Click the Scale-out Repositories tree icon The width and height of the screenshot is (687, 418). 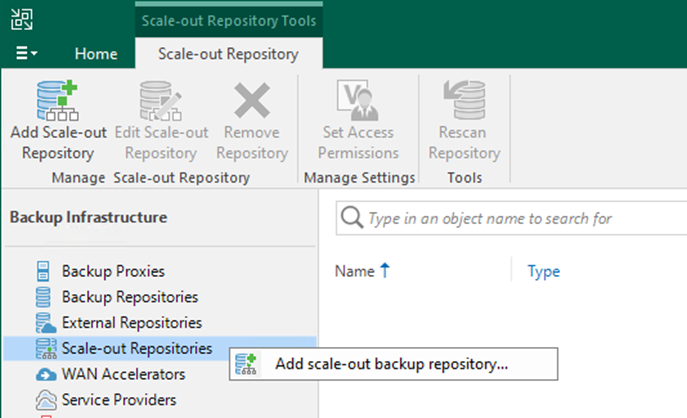pyautogui.click(x=46, y=348)
